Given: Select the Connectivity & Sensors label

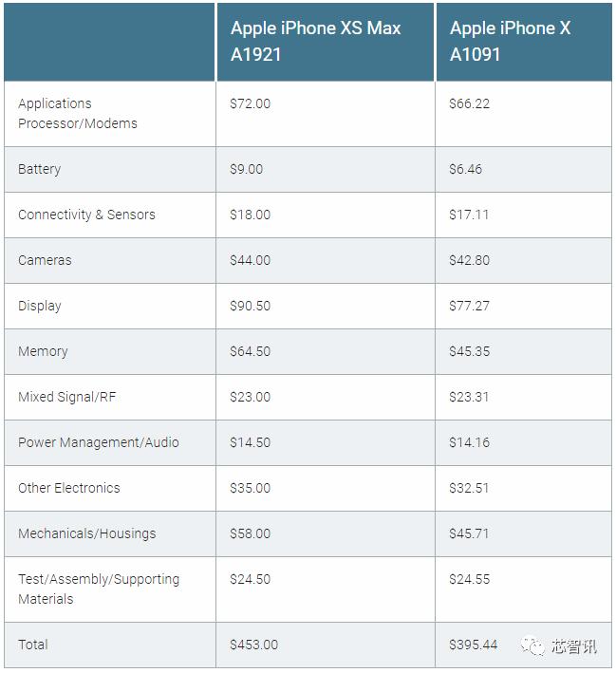Looking at the screenshot, I should tap(86, 215).
